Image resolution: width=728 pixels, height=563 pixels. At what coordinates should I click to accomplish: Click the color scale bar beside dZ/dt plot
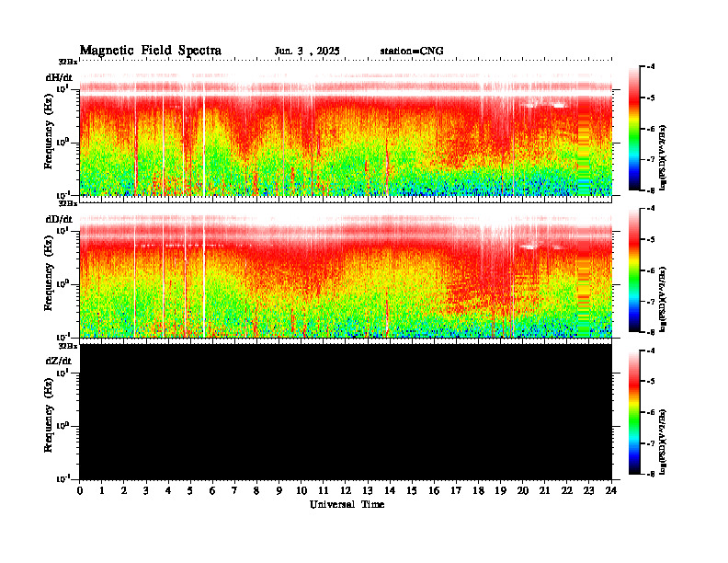point(634,412)
